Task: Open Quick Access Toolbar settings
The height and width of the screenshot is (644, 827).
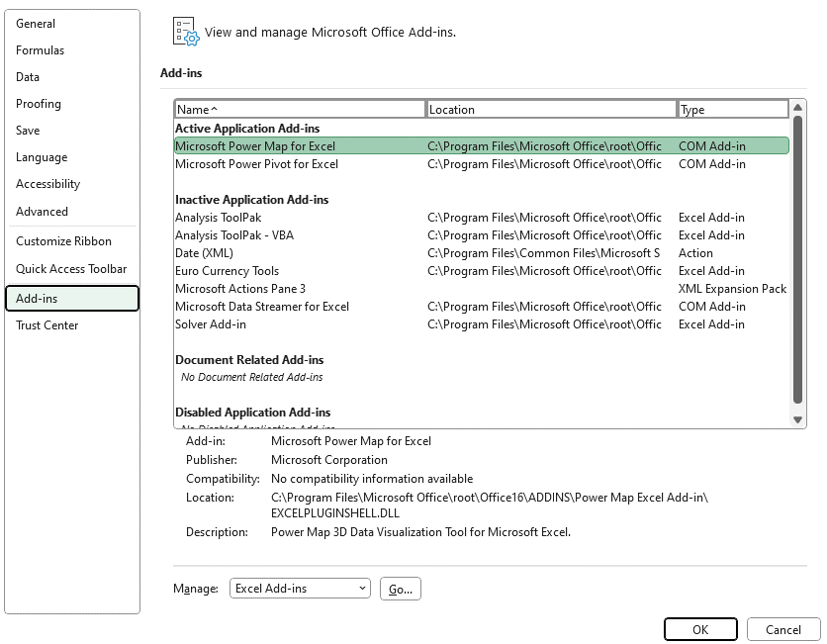Action: pyautogui.click(x=71, y=269)
